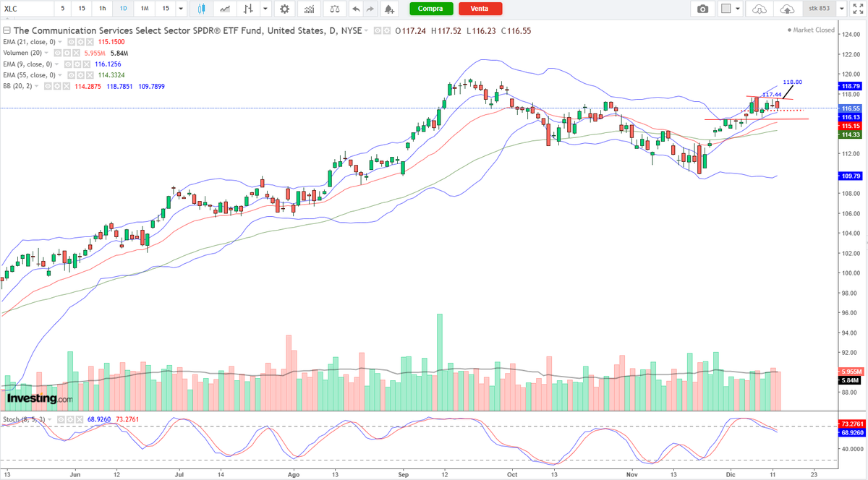Screen dimensions: 868x480
Task: Hide the EMA 9 line
Action: coord(67,64)
